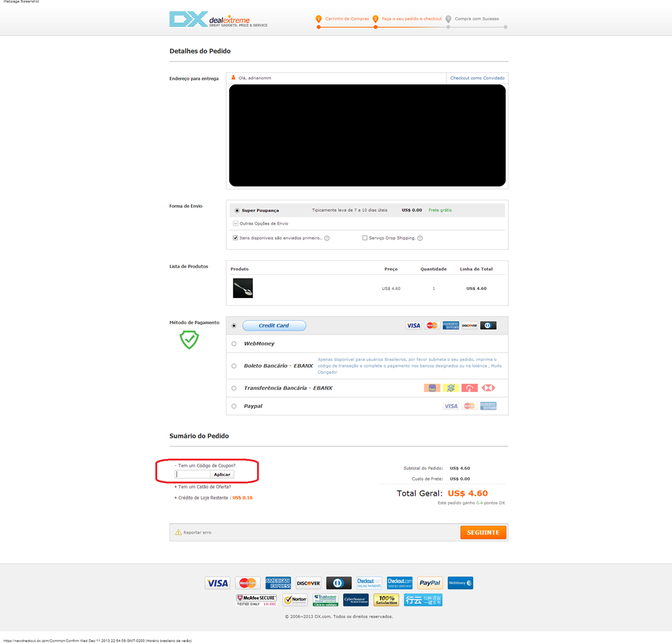
Task: Focus the coupon code input field
Action: (193, 474)
